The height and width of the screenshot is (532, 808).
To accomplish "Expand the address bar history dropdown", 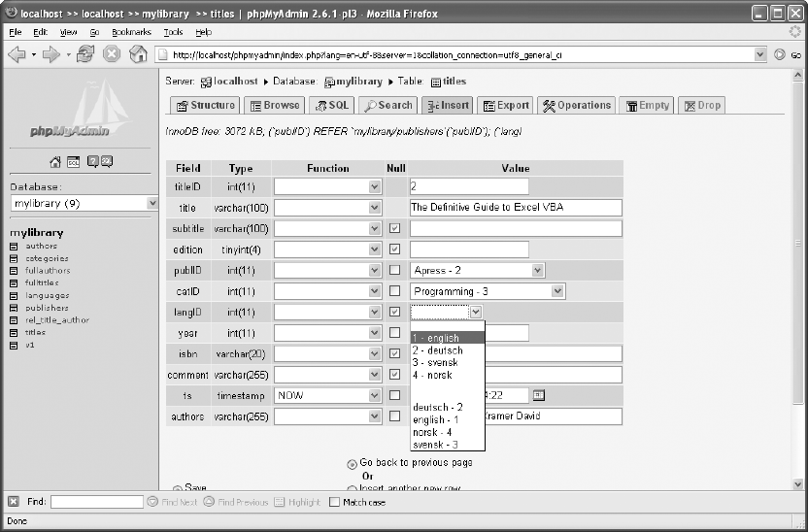I will (760, 54).
